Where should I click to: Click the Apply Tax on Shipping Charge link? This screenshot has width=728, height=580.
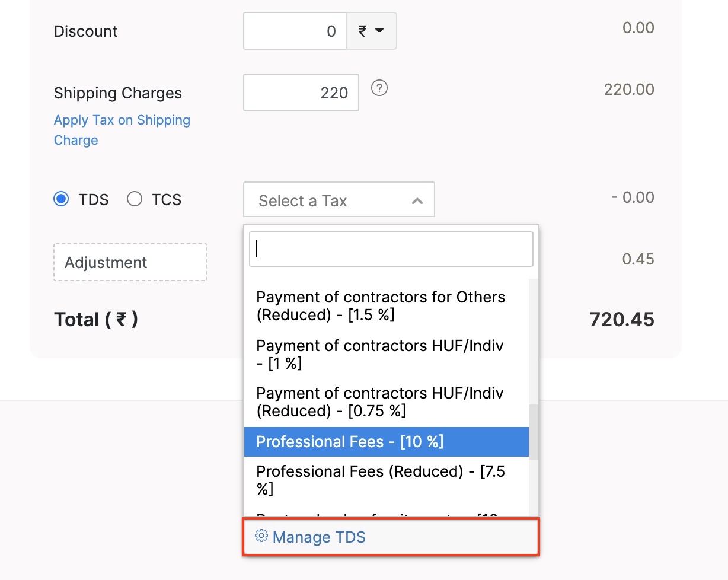[122, 129]
